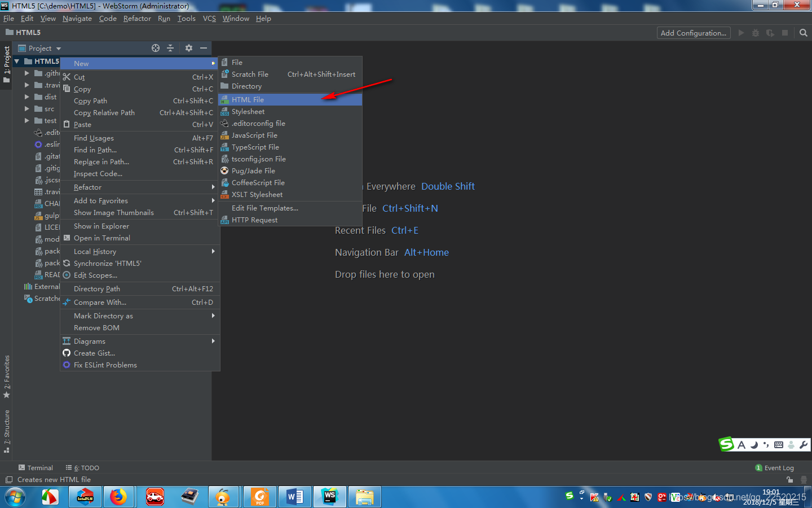Viewport: 812px width, 508px height.
Task: Click the file explorer icon in taskbar
Action: (x=364, y=497)
